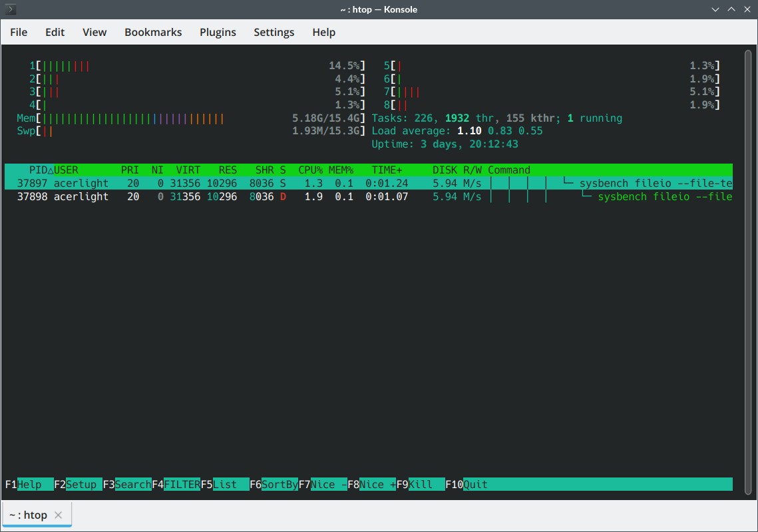Click F10 Quit to exit htop
The width and height of the screenshot is (758, 532).
coord(475,484)
